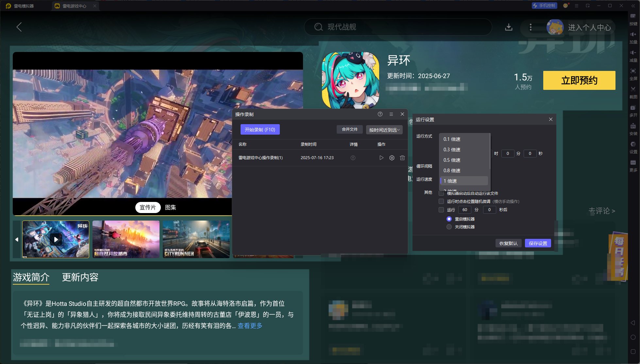The height and width of the screenshot is (364, 640).
Task: Switch to the 更新内容 tab
Action: point(80,277)
